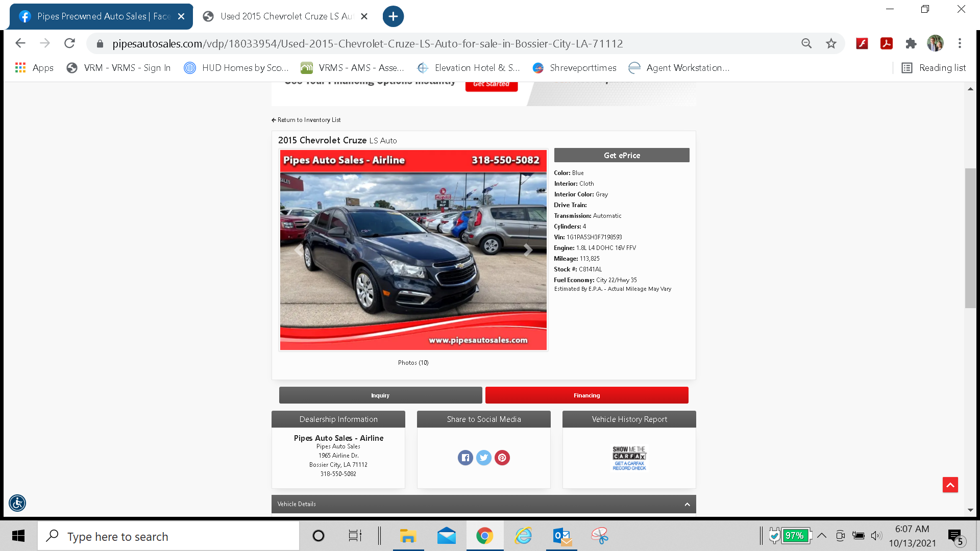This screenshot has height=551, width=980.
Task: Bookmark this page with the star icon
Action: pyautogui.click(x=831, y=43)
